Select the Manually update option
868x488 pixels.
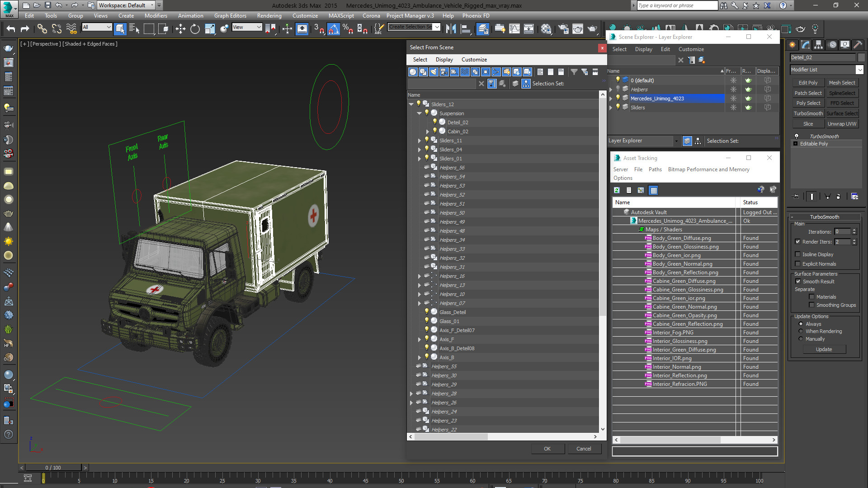tap(801, 339)
